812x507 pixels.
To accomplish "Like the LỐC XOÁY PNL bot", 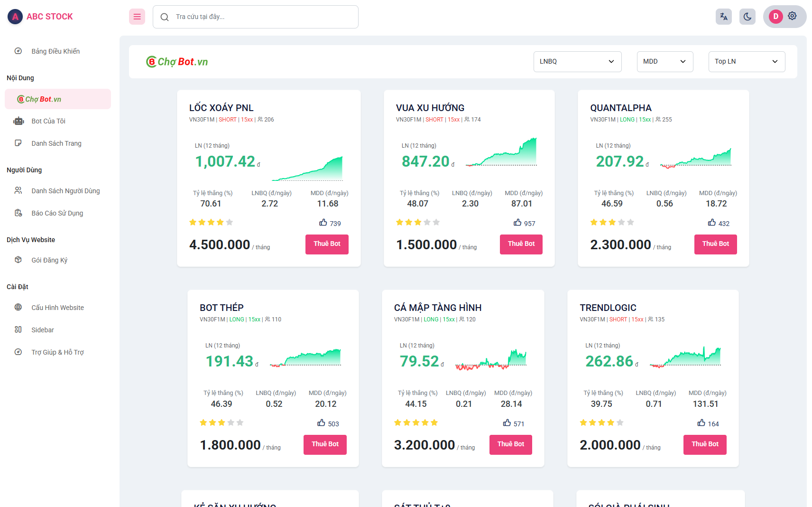I will 323,223.
